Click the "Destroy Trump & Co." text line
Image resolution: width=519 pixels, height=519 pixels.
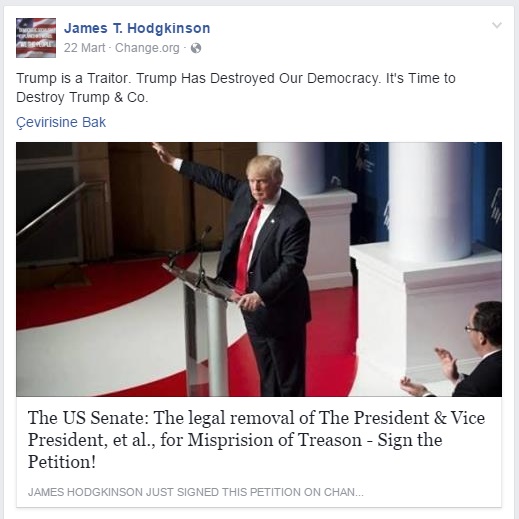[82, 98]
